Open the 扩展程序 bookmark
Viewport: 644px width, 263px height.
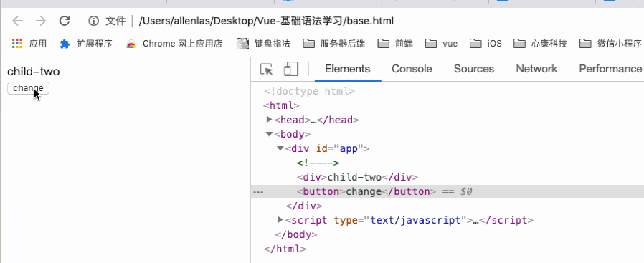[x=86, y=44]
